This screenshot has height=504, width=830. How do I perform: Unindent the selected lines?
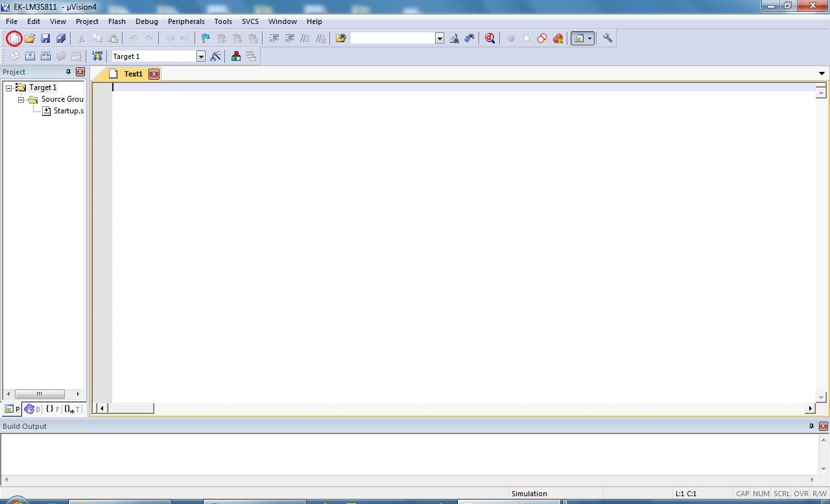289,38
